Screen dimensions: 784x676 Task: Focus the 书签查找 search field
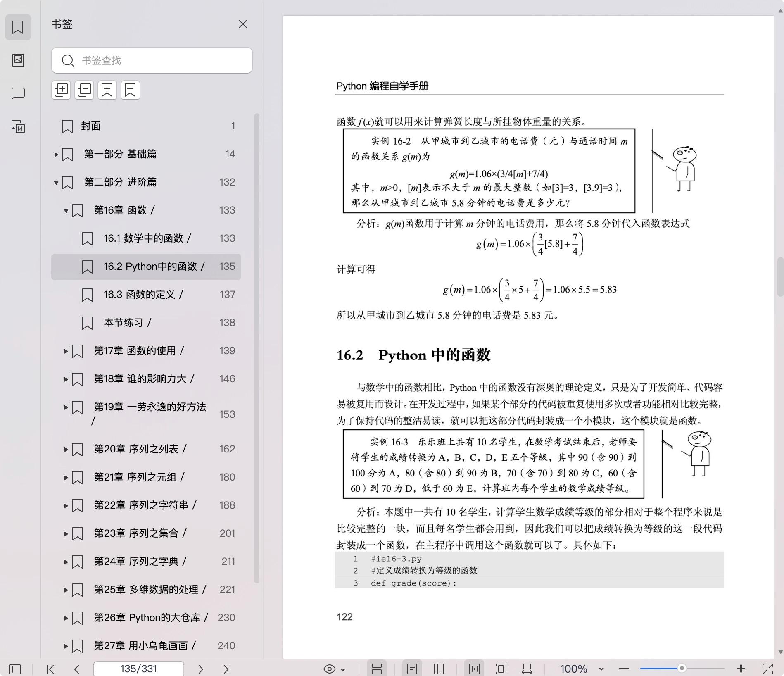(152, 60)
